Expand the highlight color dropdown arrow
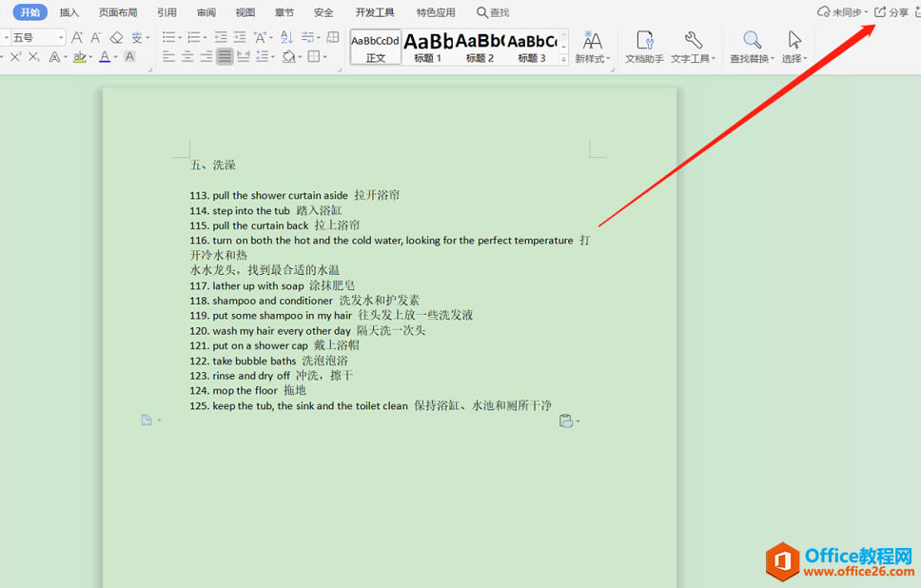921x588 pixels. click(90, 57)
